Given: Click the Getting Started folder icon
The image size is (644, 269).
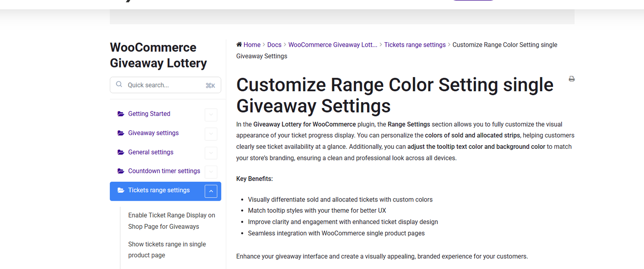Looking at the screenshot, I should [x=121, y=114].
